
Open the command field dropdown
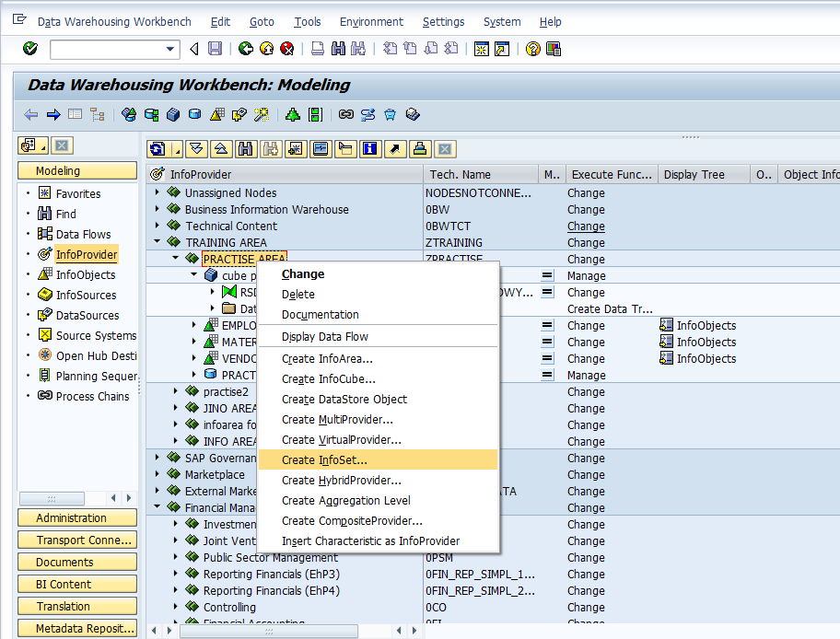coord(169,49)
